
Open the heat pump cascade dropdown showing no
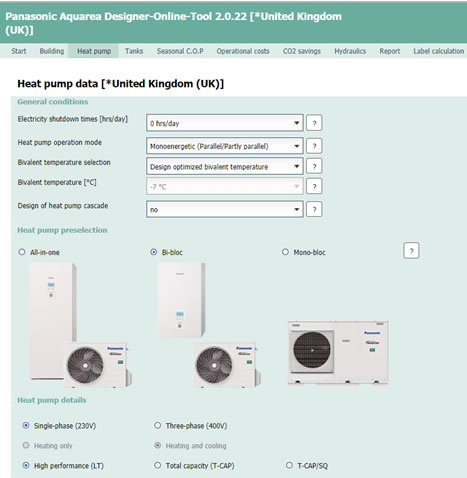click(x=225, y=209)
